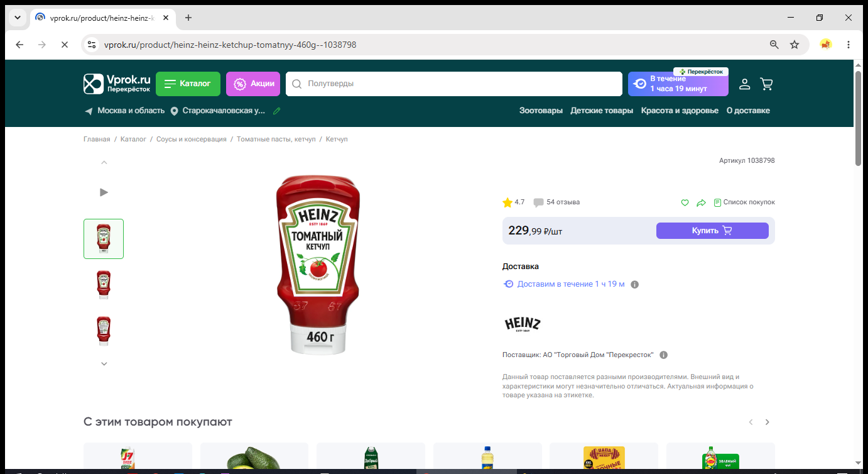The height and width of the screenshot is (474, 868).
Task: Click the heading С этим товаром покупают
Action: [158, 422]
